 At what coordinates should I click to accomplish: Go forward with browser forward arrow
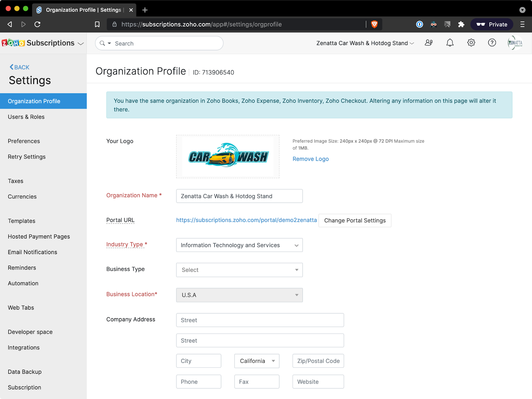tap(23, 24)
